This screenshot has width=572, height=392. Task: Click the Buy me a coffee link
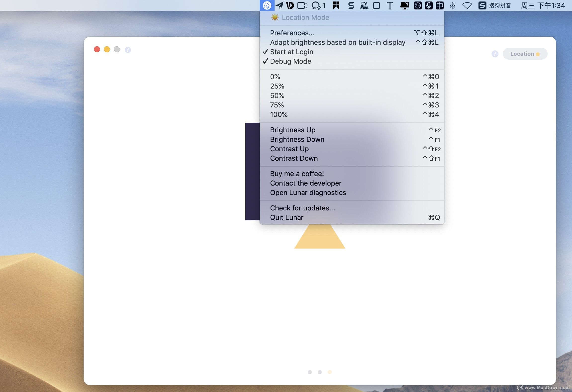(297, 174)
